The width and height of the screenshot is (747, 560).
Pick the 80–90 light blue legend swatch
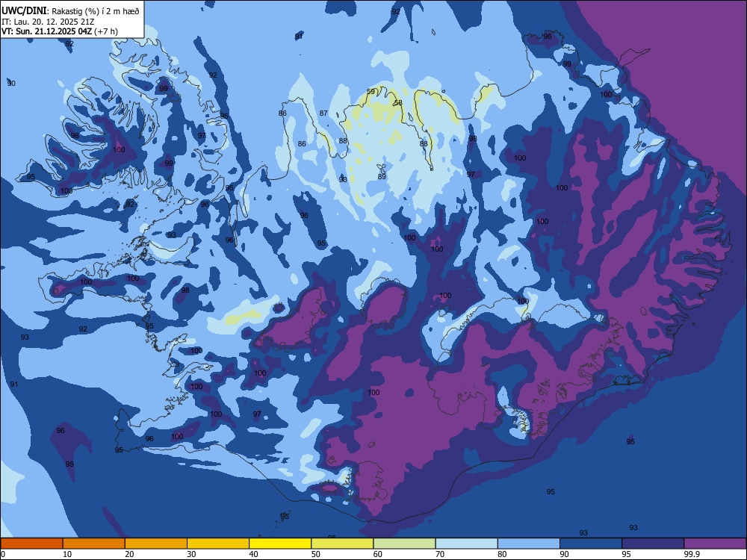click(x=529, y=544)
